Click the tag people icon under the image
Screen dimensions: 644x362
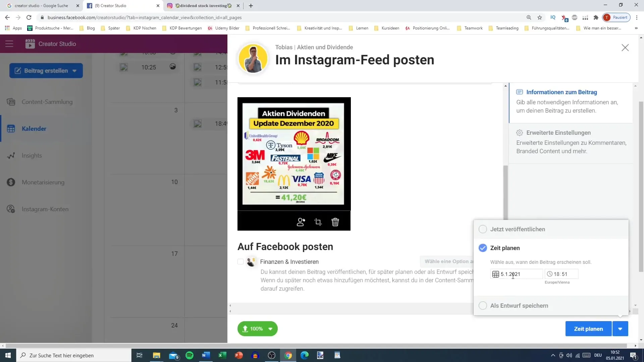tap(301, 222)
